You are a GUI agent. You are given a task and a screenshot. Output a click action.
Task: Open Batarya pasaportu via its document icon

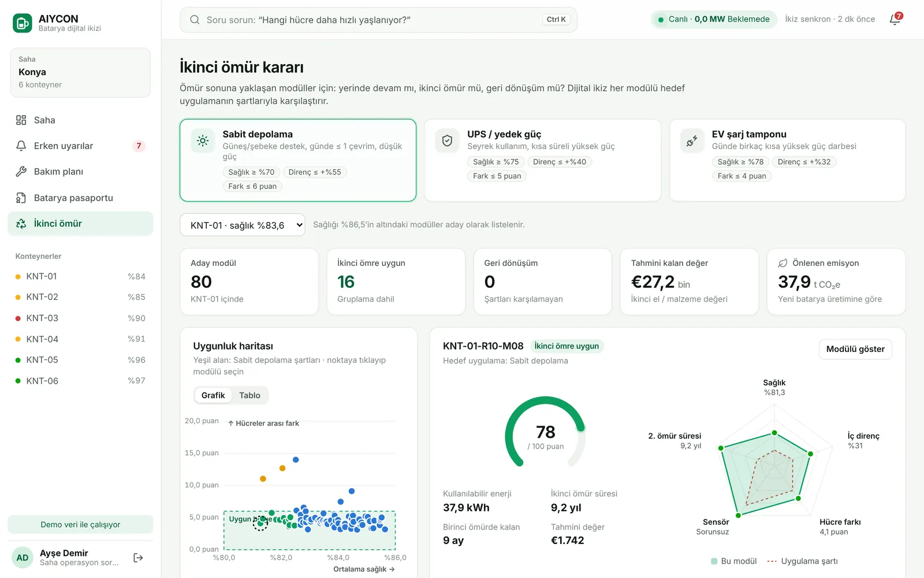point(21,198)
